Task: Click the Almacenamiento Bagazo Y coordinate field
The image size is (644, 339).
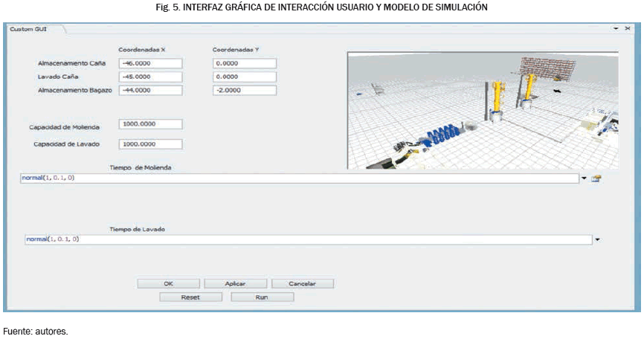Action: [x=244, y=91]
